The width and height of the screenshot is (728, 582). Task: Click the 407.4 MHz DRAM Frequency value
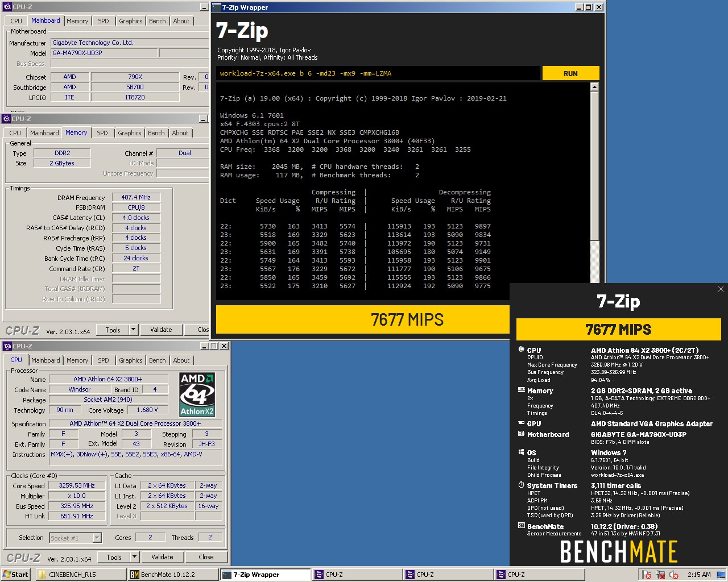[136, 197]
